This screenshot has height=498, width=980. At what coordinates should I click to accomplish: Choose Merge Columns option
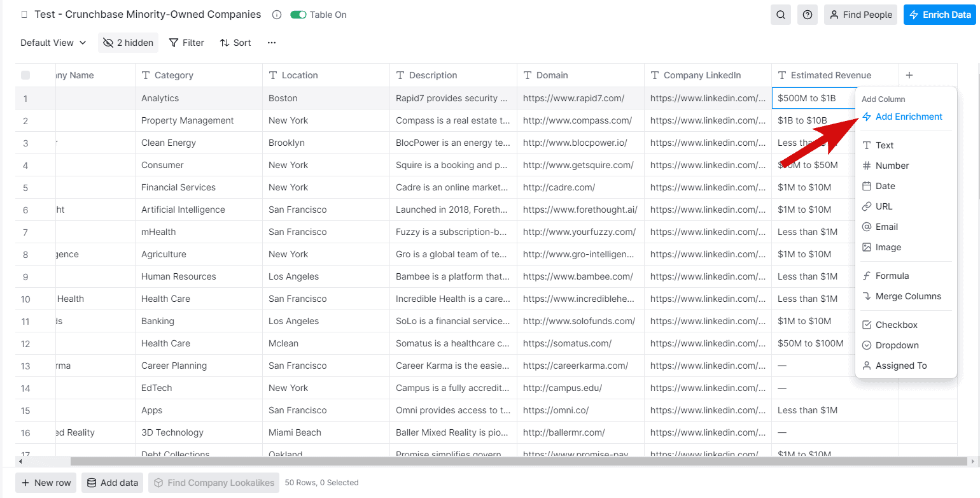pyautogui.click(x=906, y=296)
